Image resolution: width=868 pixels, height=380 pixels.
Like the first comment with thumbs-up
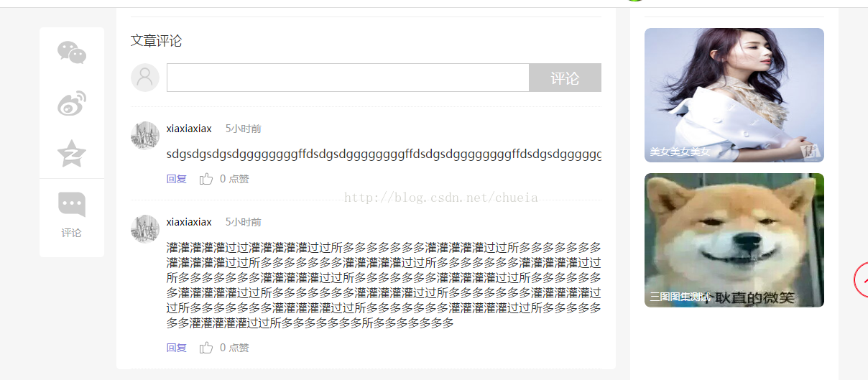click(x=206, y=179)
